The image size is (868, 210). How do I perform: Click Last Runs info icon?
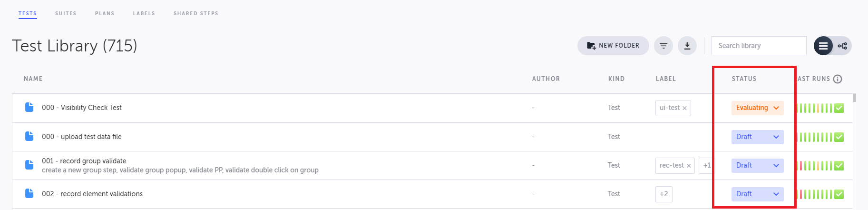pyautogui.click(x=838, y=79)
